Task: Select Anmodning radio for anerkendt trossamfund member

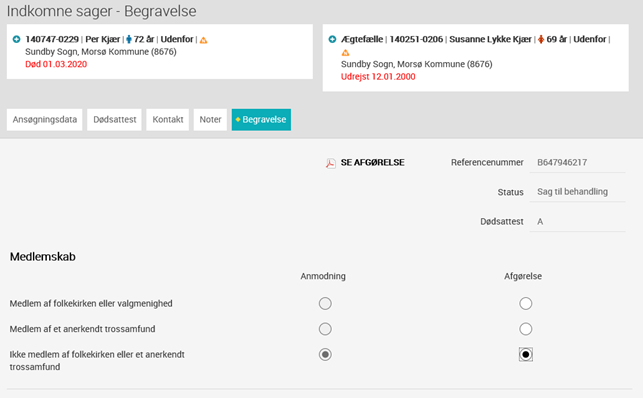Action: point(325,329)
